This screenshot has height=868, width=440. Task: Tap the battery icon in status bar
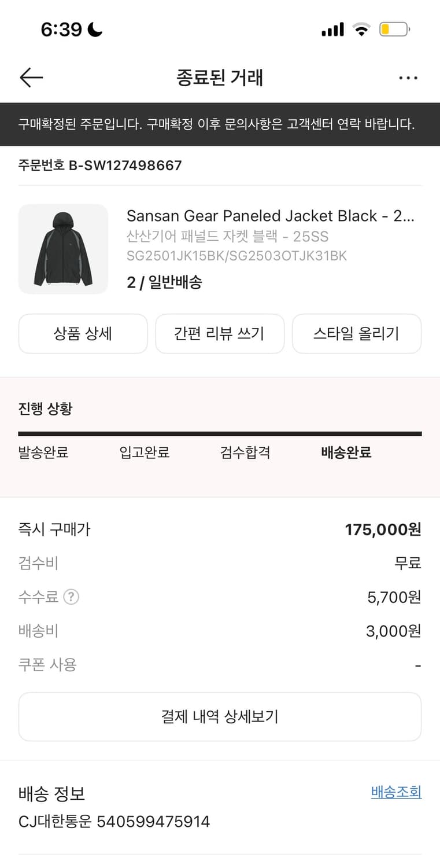click(x=394, y=30)
